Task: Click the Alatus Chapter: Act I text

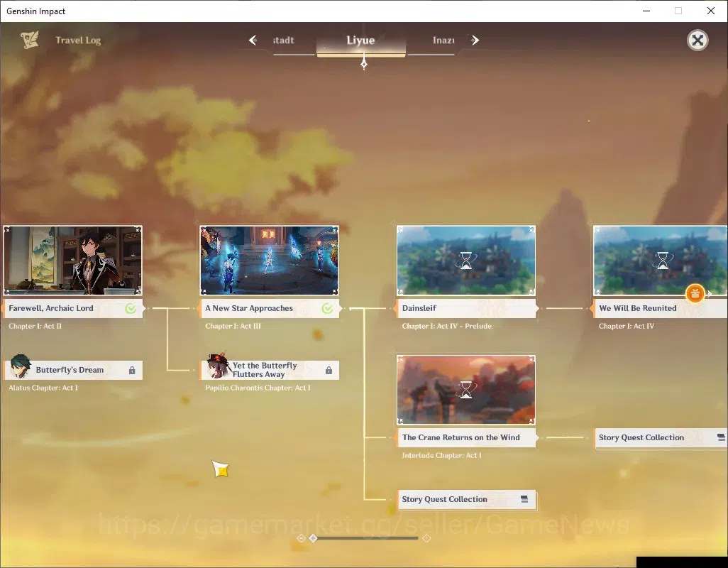Action: pyautogui.click(x=43, y=388)
